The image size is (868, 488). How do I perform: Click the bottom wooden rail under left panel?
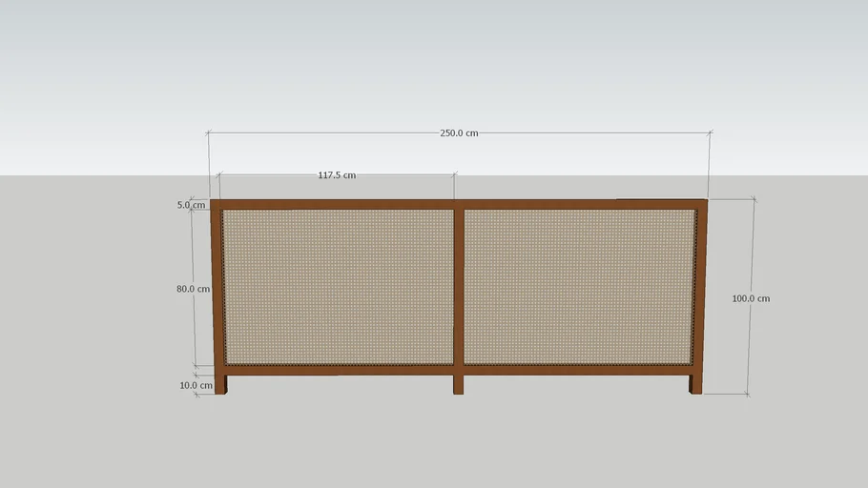pyautogui.click(x=338, y=370)
